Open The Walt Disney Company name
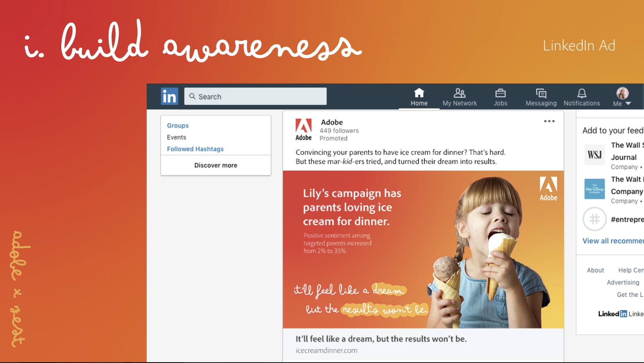 [627, 185]
